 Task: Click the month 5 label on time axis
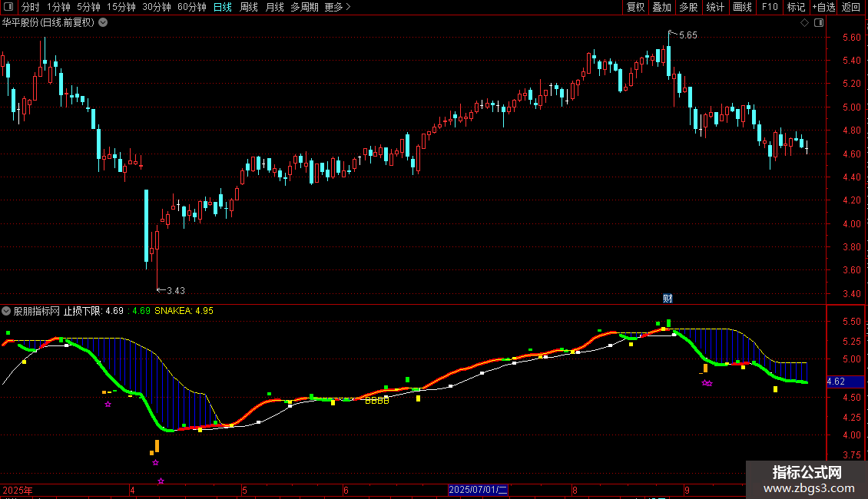tap(244, 490)
